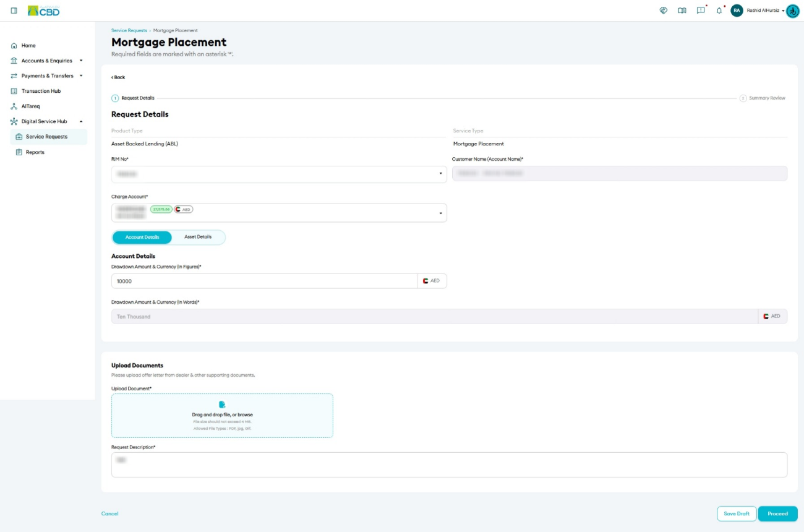Click the Accounts & Enquiries bank icon
The width and height of the screenshot is (804, 532).
coord(14,61)
